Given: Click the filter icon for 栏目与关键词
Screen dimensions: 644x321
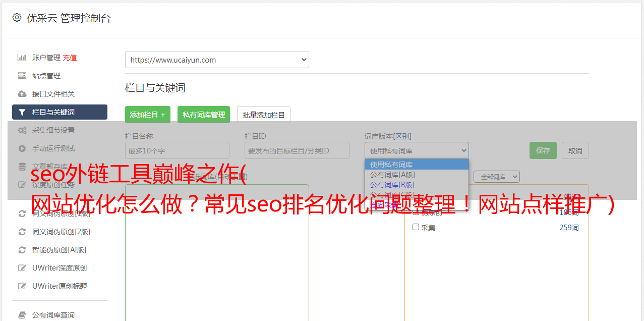Looking at the screenshot, I should pos(22,112).
